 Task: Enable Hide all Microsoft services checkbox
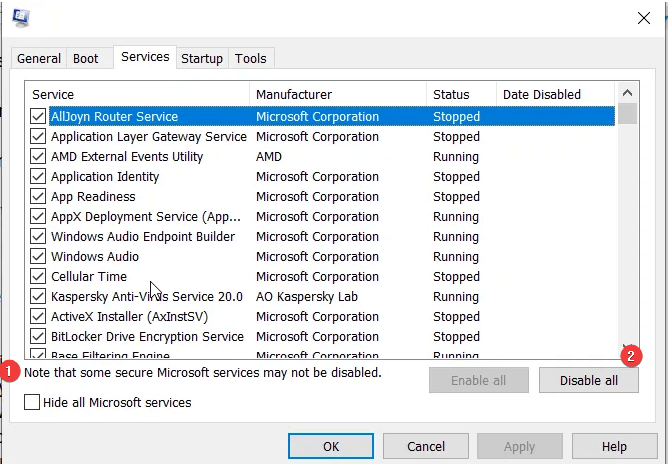tap(32, 403)
